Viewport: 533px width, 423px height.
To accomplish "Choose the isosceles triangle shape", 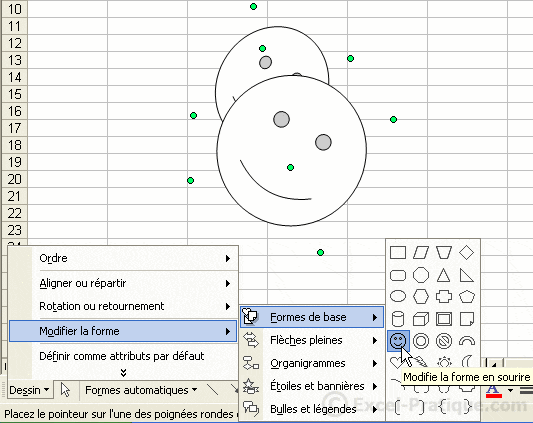I will point(444,275).
